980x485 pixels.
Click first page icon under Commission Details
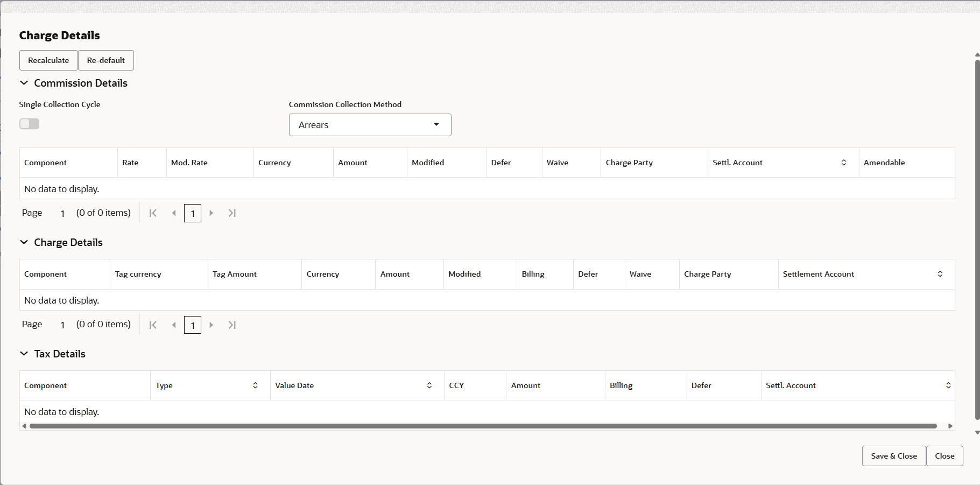(x=153, y=213)
